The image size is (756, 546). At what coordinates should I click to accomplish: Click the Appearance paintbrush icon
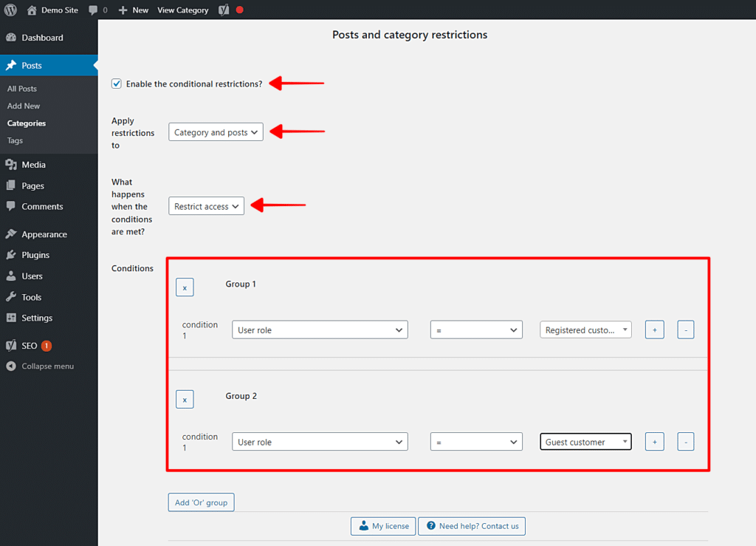tap(10, 233)
